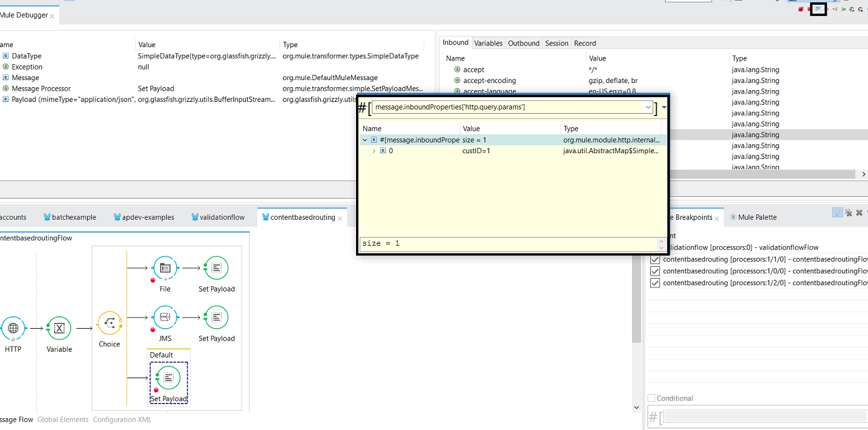Viewport: 868px width, 430px height.
Task: Click the Variable component in the flow
Action: [59, 329]
